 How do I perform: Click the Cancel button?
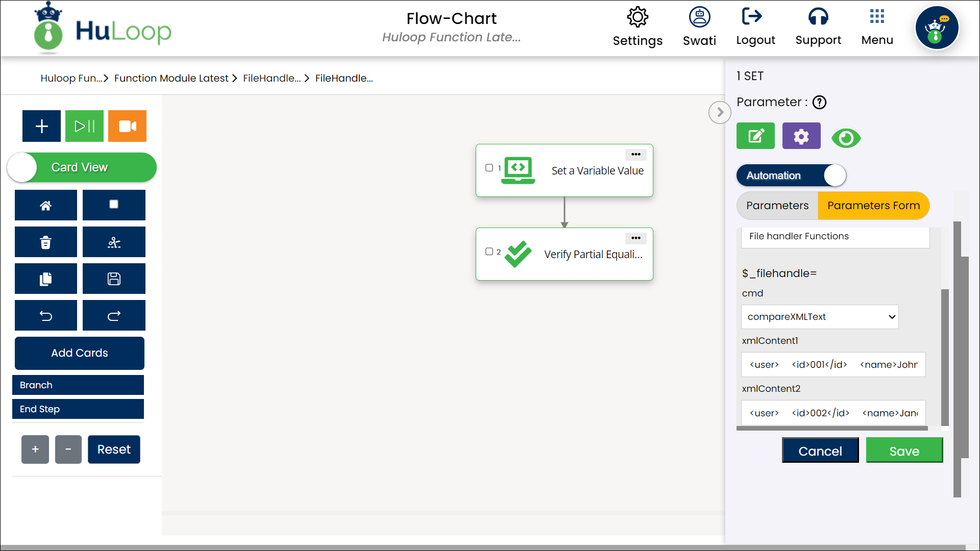(x=820, y=450)
